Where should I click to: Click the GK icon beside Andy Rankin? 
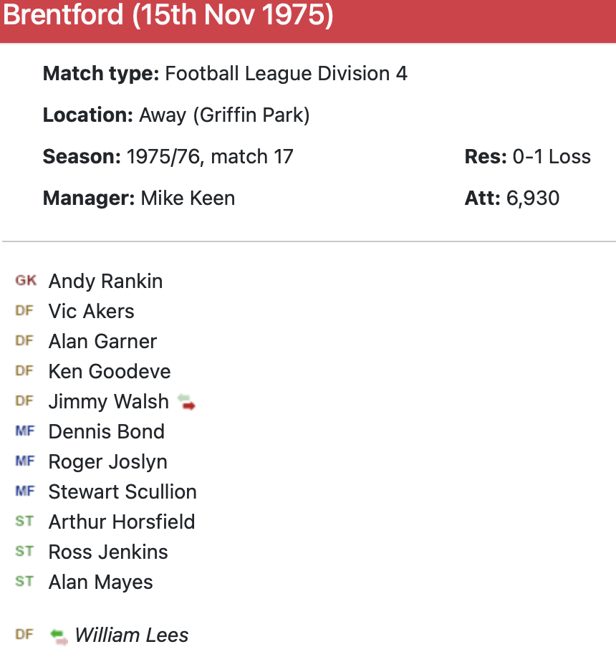pos(25,281)
